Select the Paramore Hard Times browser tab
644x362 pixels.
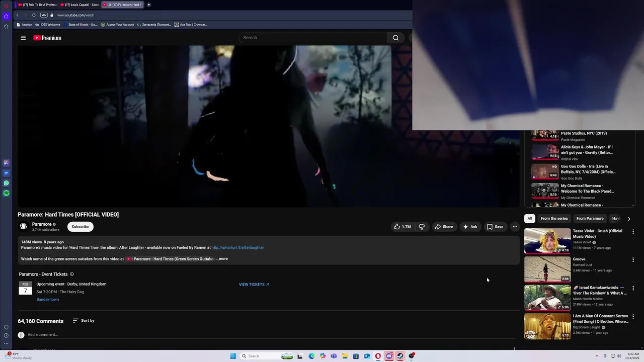click(x=123, y=5)
